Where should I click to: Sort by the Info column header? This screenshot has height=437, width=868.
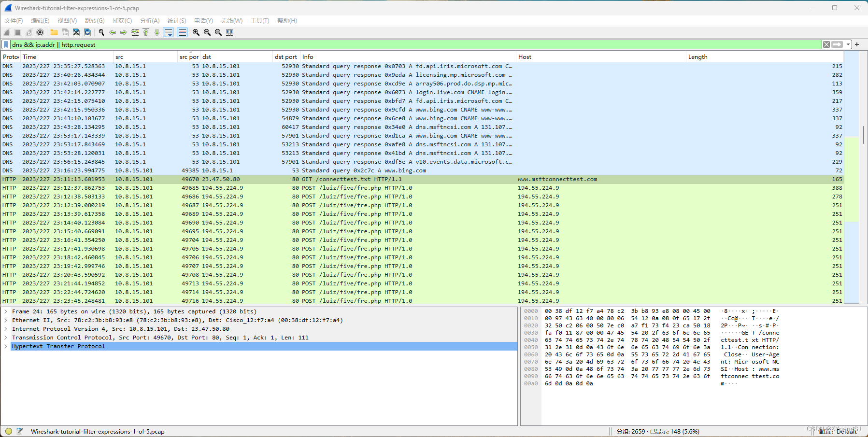(x=408, y=56)
